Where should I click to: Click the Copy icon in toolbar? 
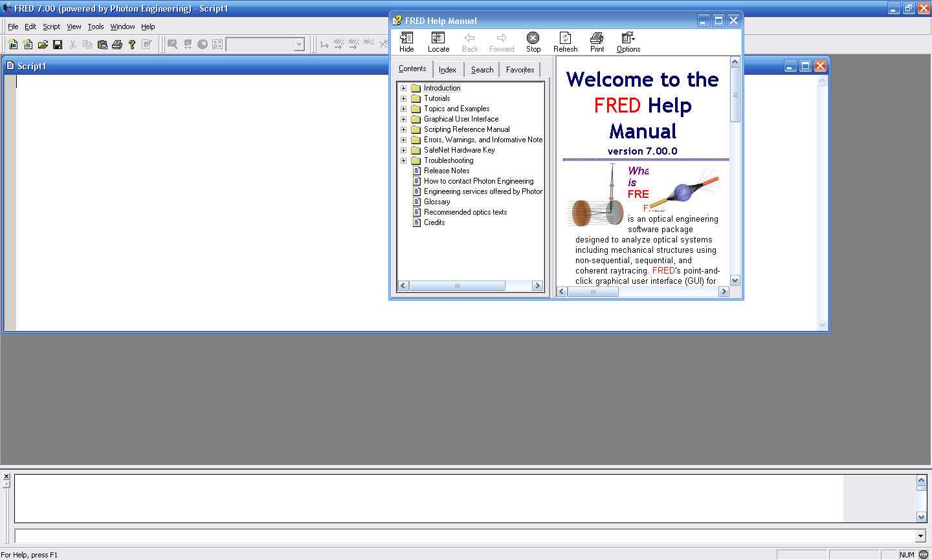coord(87,45)
